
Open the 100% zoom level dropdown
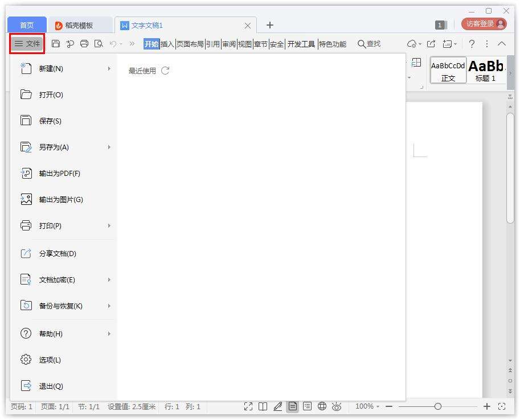point(367,406)
